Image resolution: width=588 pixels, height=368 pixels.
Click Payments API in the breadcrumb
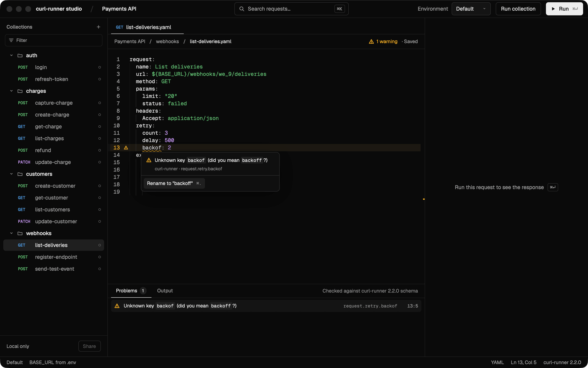click(130, 41)
